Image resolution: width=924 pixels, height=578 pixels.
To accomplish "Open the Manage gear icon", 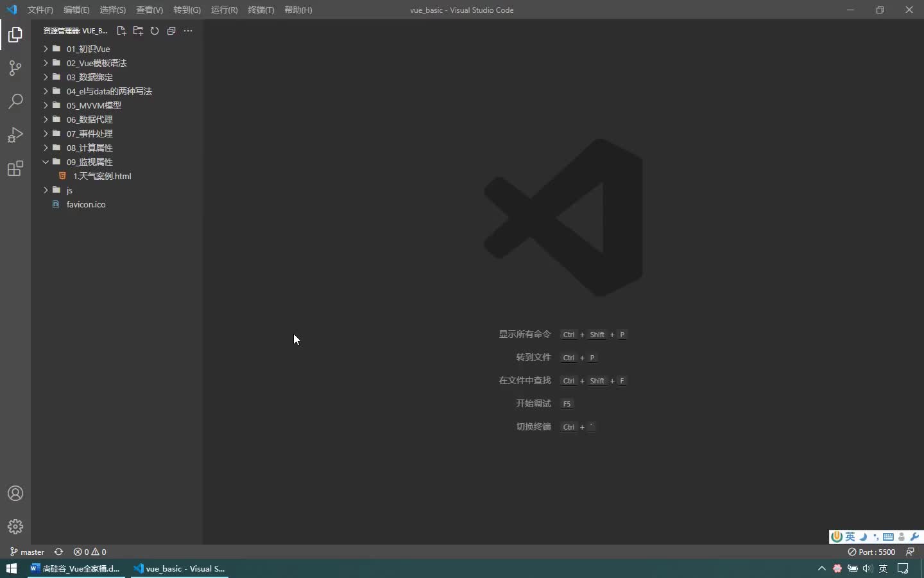I will [15, 527].
